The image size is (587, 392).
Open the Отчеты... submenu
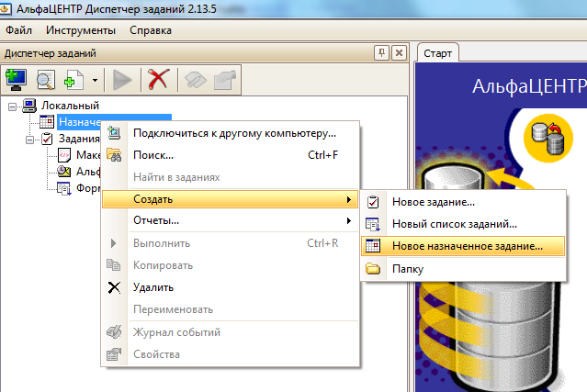231,220
